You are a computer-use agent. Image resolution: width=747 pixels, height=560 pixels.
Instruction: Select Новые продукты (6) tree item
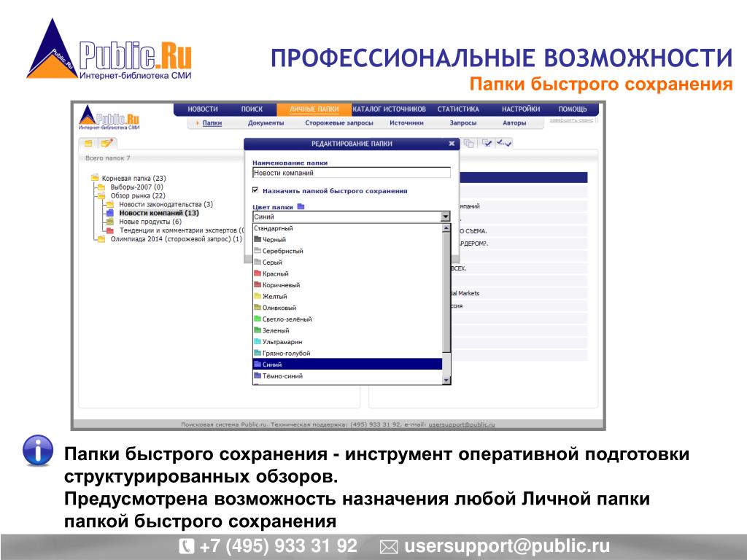(x=150, y=222)
